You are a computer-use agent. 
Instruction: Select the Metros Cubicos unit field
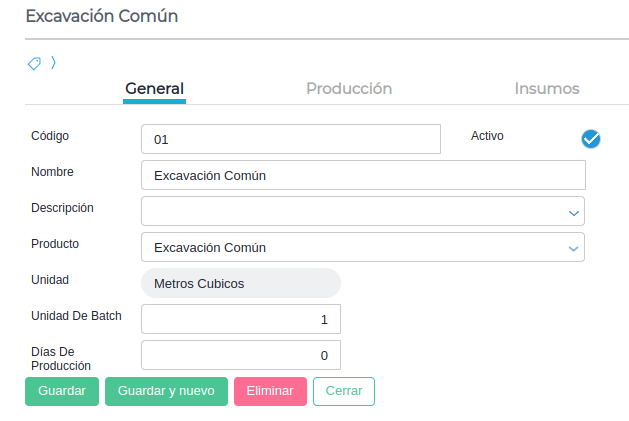[240, 283]
